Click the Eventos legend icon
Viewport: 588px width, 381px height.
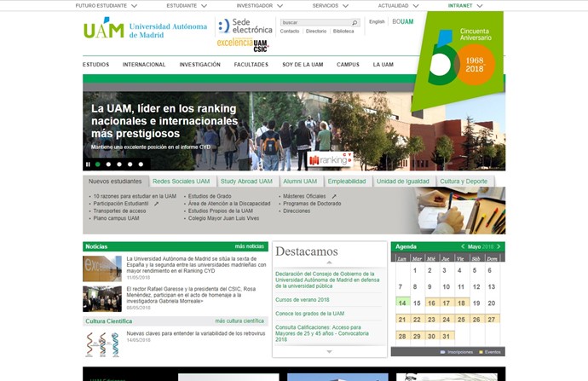tap(481, 352)
